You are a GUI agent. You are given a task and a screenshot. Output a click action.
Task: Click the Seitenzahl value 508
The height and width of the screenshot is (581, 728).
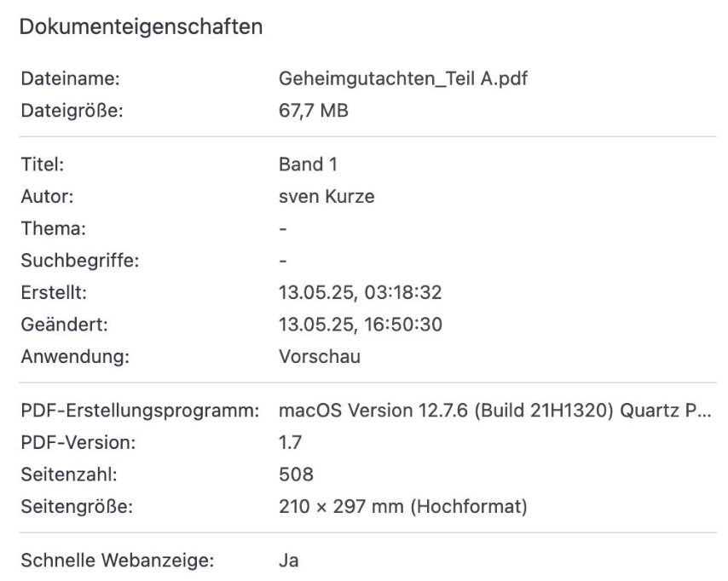coord(296,475)
